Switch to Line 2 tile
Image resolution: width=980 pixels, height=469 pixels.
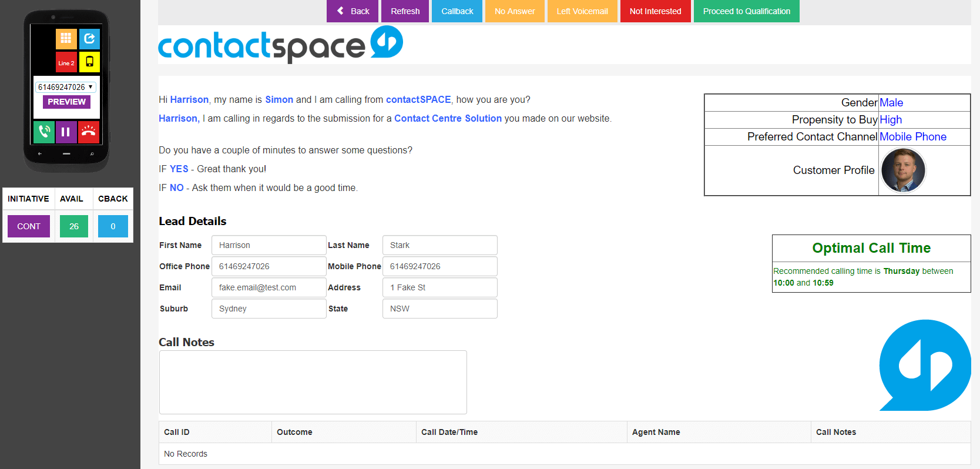66,62
